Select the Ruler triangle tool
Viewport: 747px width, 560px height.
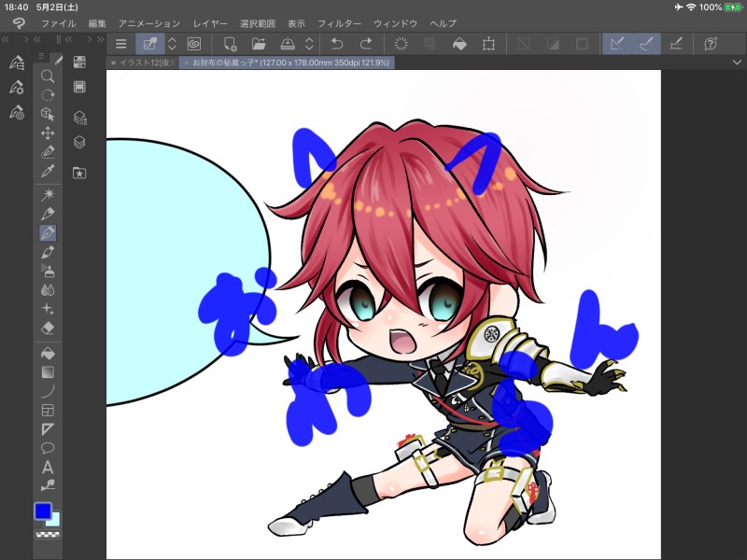pos(48,429)
